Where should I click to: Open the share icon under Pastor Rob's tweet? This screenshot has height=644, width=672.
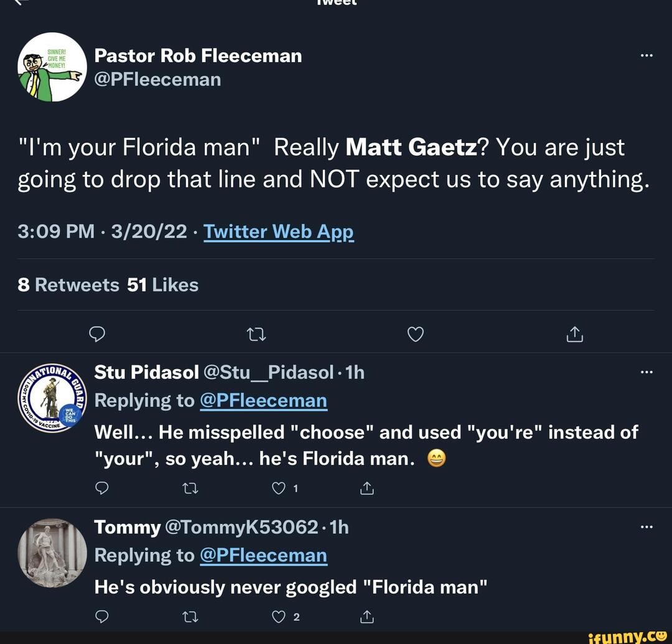pos(574,334)
